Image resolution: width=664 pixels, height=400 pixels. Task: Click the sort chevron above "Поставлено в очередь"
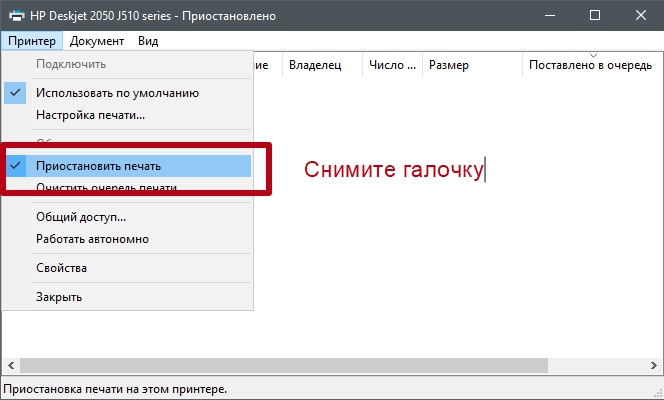pyautogui.click(x=593, y=55)
